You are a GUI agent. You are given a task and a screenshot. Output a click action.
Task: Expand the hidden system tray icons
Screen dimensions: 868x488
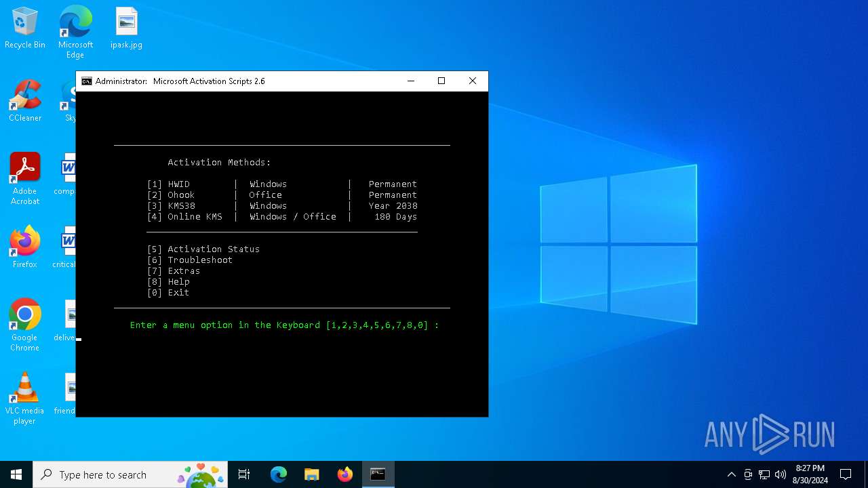[x=731, y=474]
